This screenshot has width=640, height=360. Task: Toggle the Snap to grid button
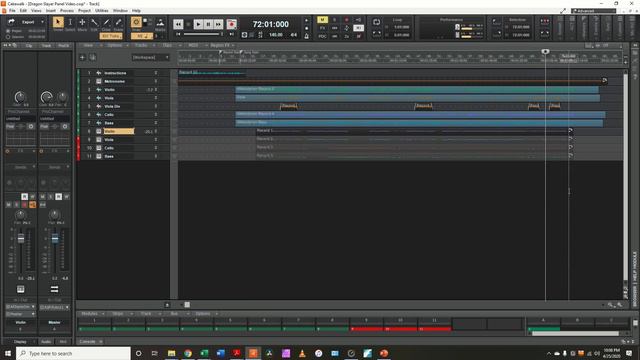pos(136,22)
